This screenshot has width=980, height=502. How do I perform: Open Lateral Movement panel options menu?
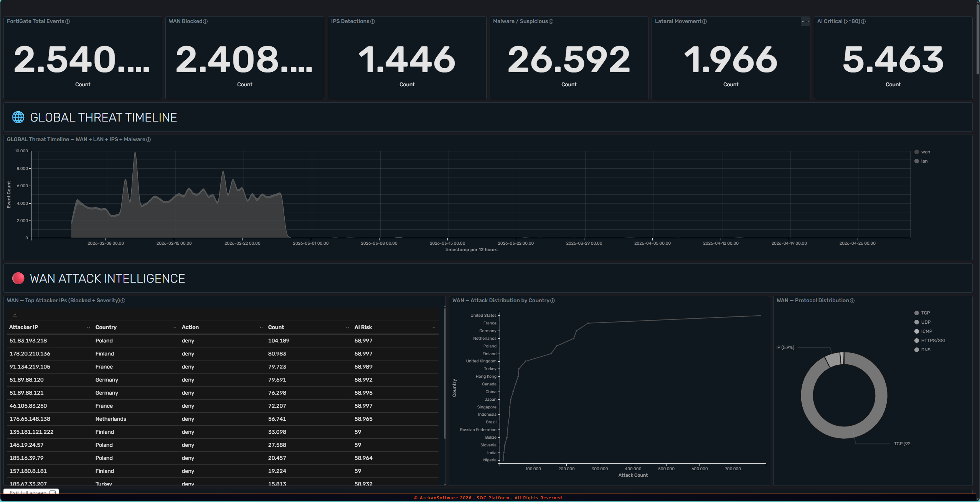coord(805,21)
